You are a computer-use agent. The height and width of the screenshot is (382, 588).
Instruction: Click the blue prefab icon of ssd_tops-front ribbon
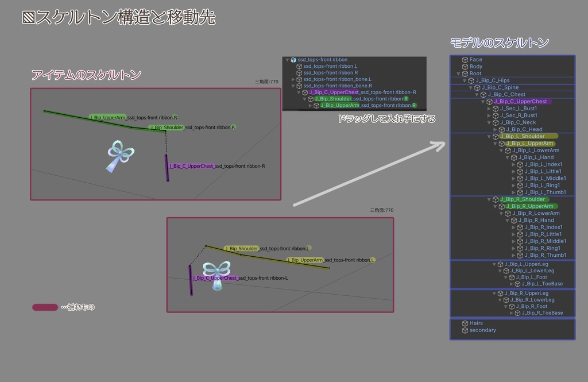[x=293, y=60]
